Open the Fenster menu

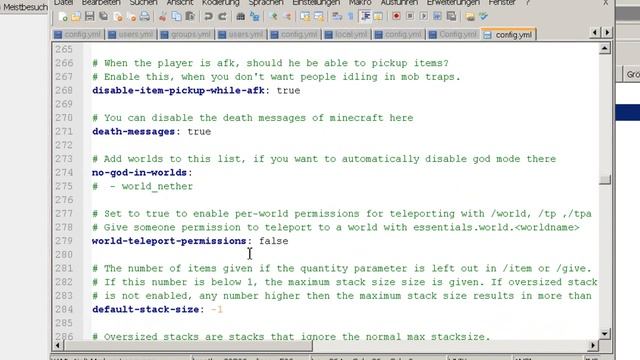pyautogui.click(x=502, y=2)
